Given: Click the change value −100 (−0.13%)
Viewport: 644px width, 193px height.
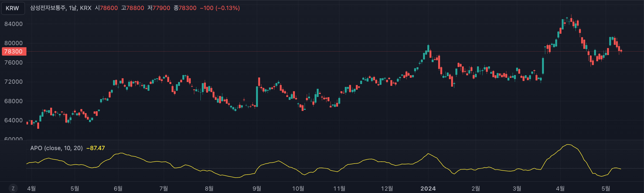Looking at the screenshot, I should point(220,8).
